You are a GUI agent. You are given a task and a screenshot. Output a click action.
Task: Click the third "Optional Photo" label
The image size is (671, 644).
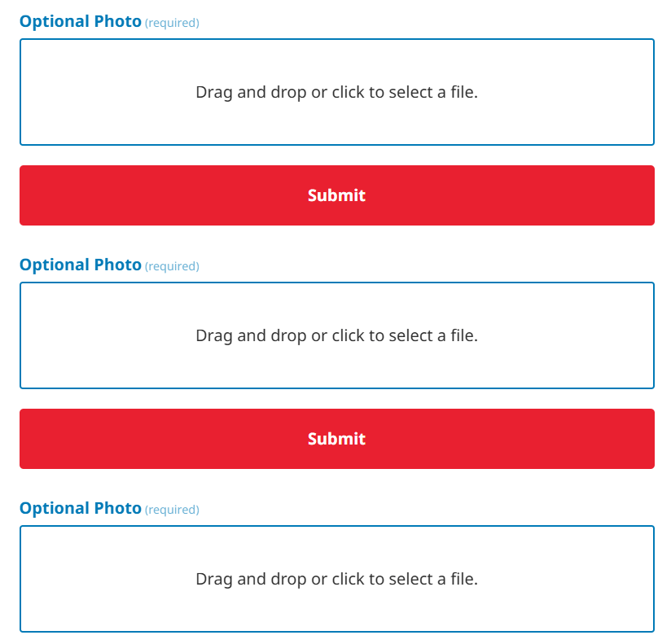tap(81, 508)
